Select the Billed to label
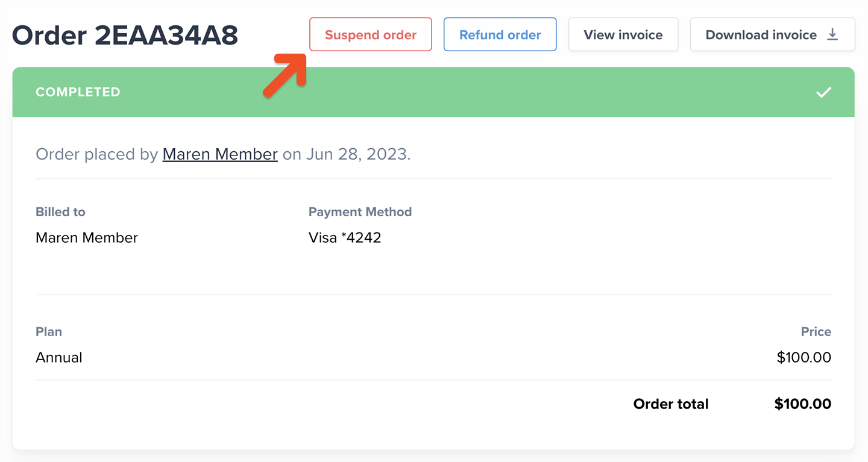868x462 pixels. 60,212
